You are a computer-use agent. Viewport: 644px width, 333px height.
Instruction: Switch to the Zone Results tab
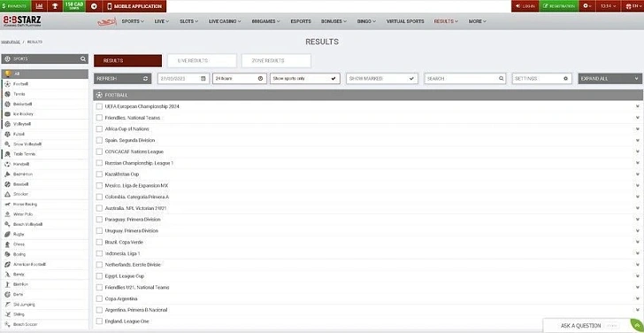pos(276,61)
